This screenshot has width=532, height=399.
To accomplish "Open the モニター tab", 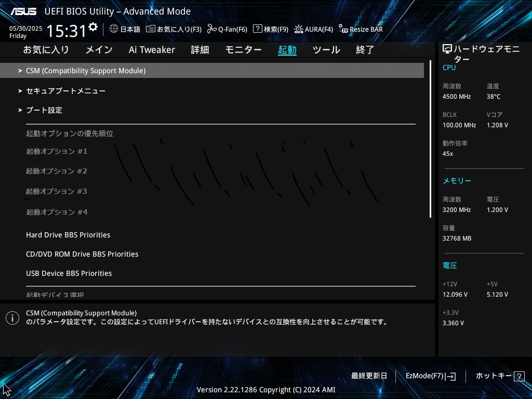I will (x=243, y=50).
